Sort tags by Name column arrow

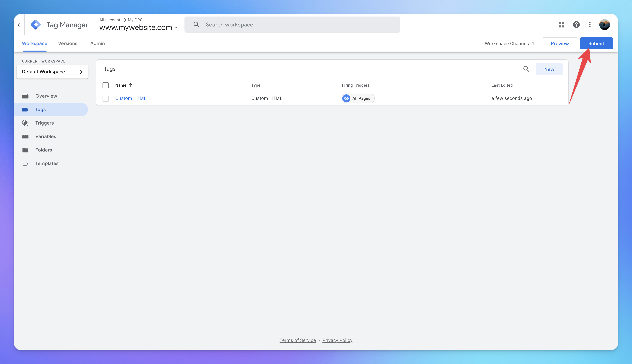130,85
